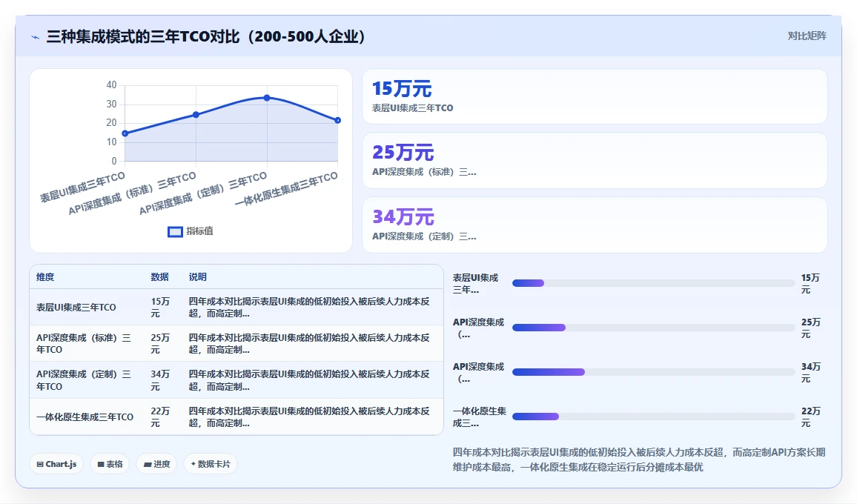This screenshot has width=857, height=504.
Task: Click the 表格 tag
Action: [110, 464]
